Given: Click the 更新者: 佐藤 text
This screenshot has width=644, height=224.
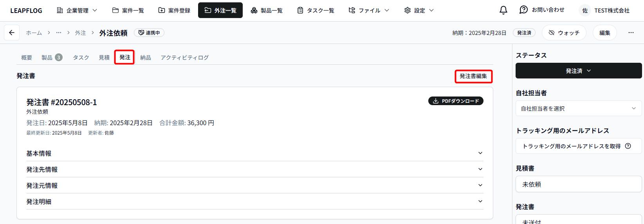Looking at the screenshot, I should click(x=101, y=133).
